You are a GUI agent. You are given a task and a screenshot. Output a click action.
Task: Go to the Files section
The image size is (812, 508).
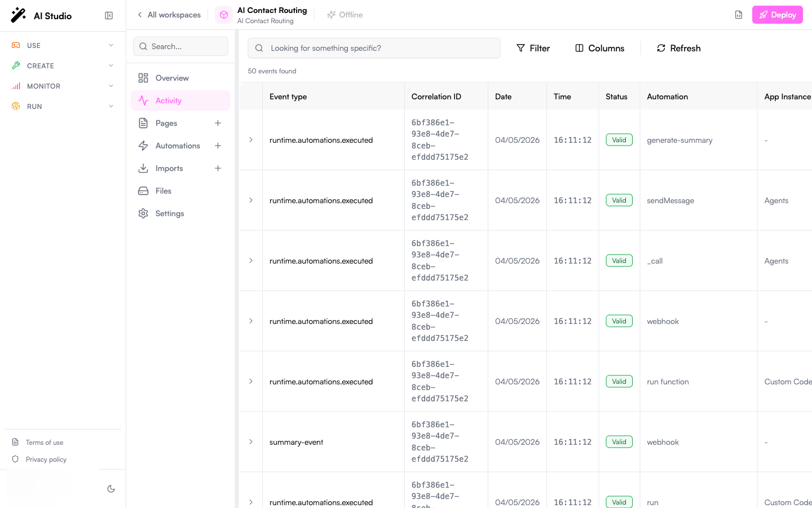pyautogui.click(x=180, y=191)
